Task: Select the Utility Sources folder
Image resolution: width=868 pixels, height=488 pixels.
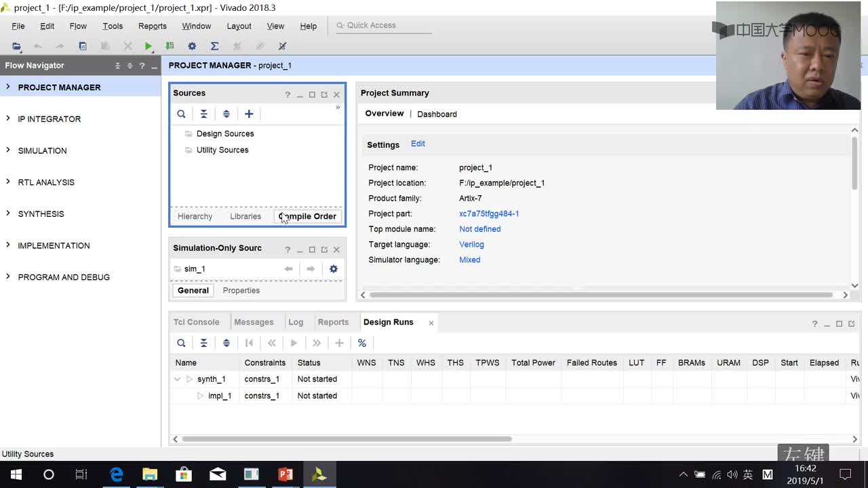Action: tap(222, 150)
